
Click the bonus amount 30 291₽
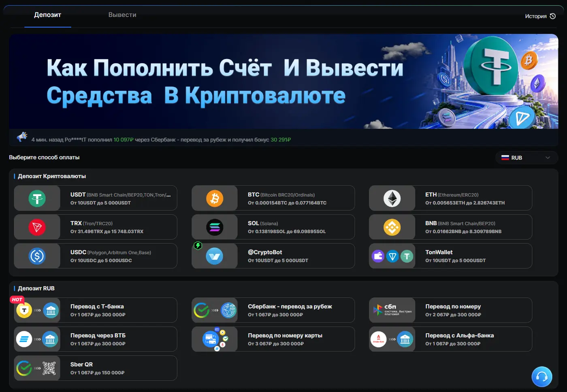pyautogui.click(x=281, y=140)
